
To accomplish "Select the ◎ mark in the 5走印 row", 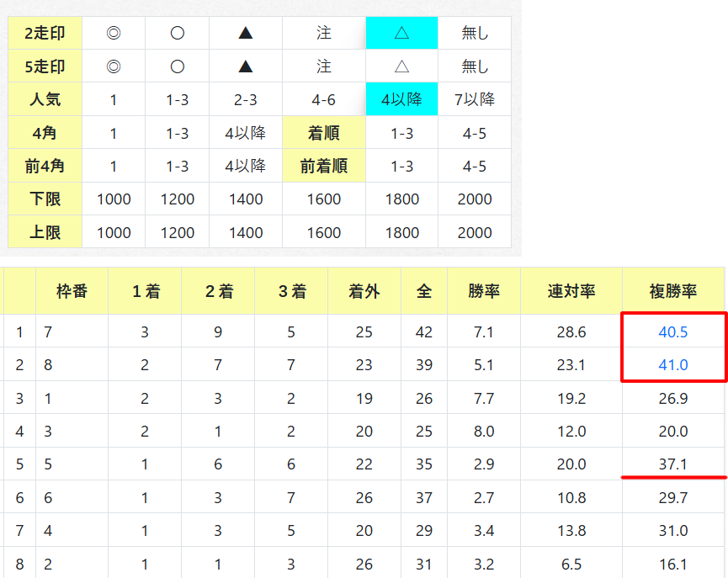I will point(114,66).
